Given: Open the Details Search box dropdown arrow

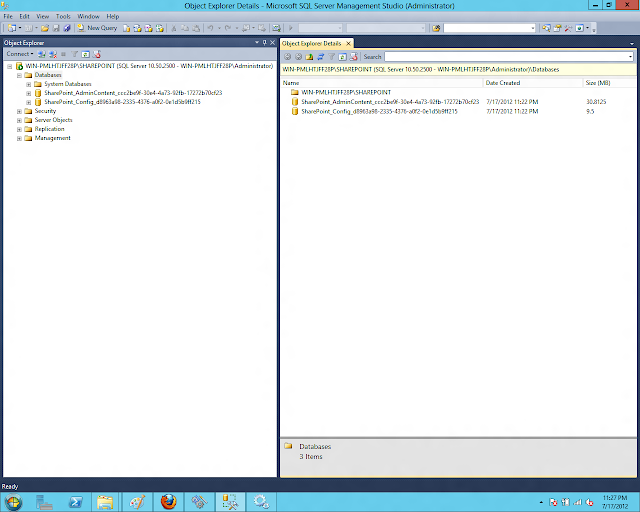Looking at the screenshot, I should point(631,57).
